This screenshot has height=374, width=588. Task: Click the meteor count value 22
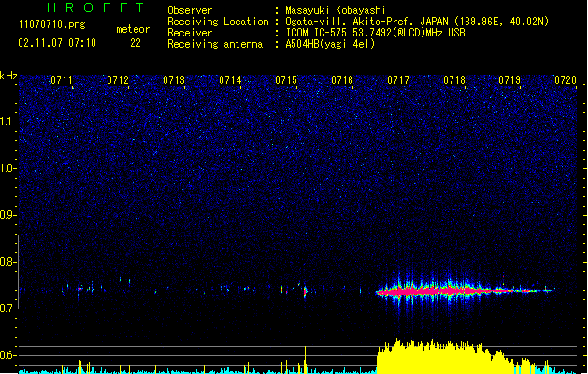pyautogui.click(x=136, y=43)
